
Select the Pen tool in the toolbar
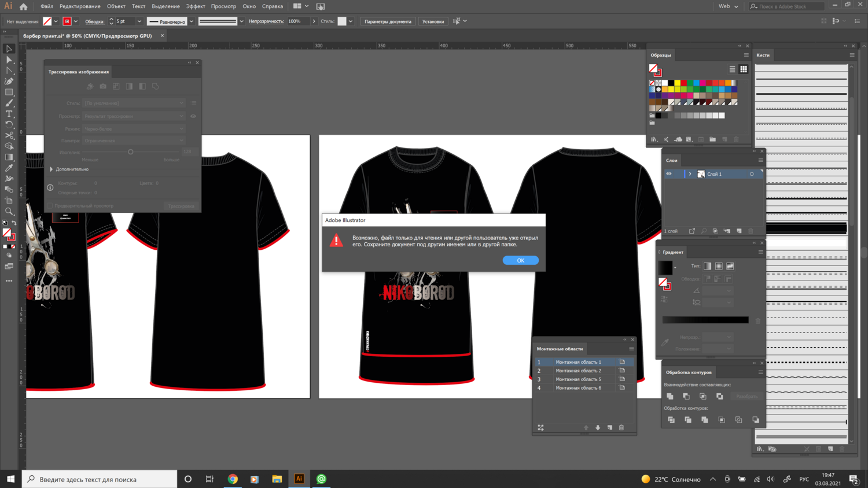(x=9, y=82)
